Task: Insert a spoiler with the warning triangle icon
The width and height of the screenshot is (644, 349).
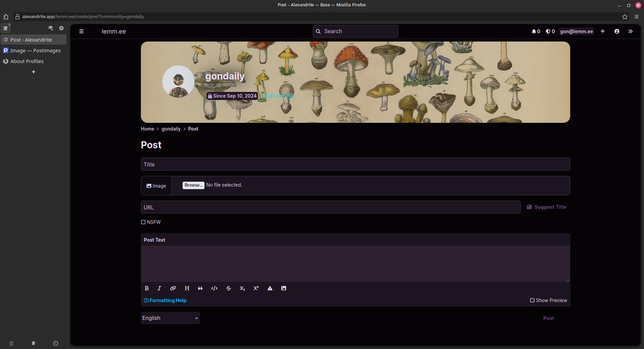Action: coord(270,289)
